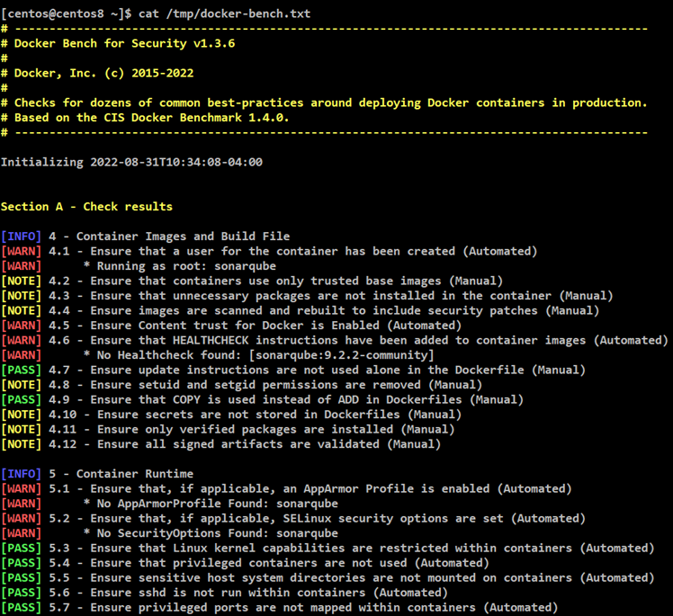Click the [INFO] tag for section 5
This screenshot has width=673, height=616.
click(x=21, y=474)
